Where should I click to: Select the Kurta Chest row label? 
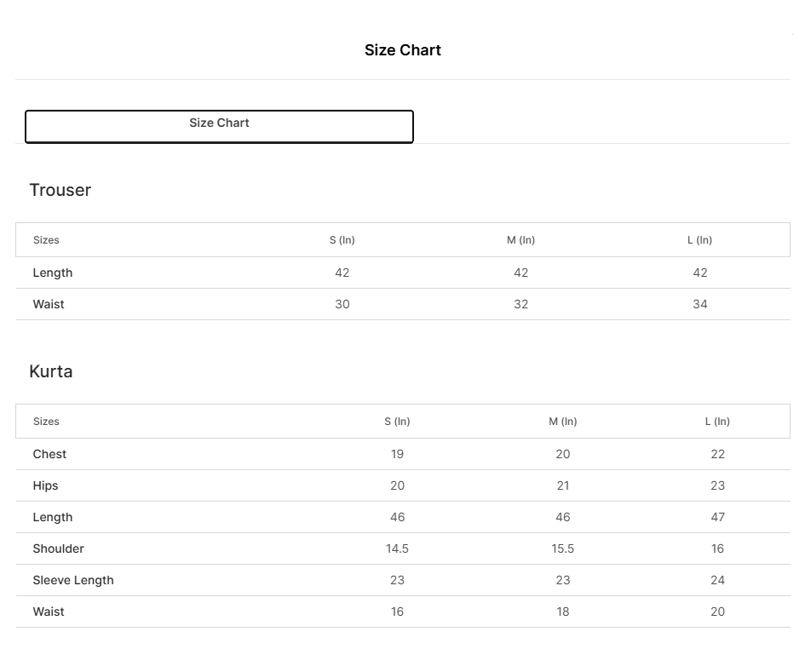(49, 454)
